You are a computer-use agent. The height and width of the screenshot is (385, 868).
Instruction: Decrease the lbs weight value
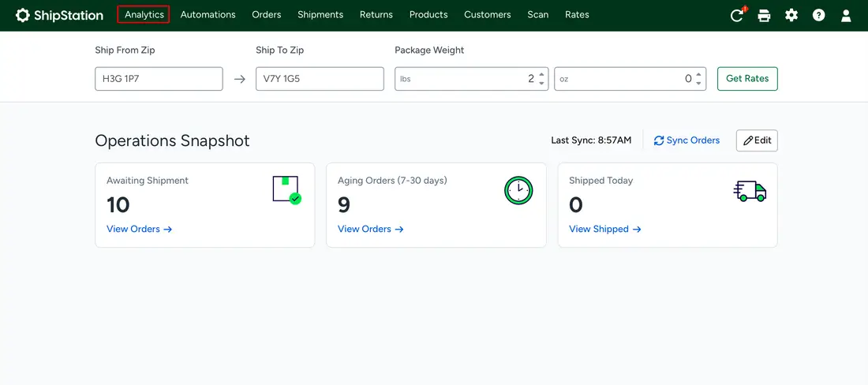pyautogui.click(x=541, y=84)
